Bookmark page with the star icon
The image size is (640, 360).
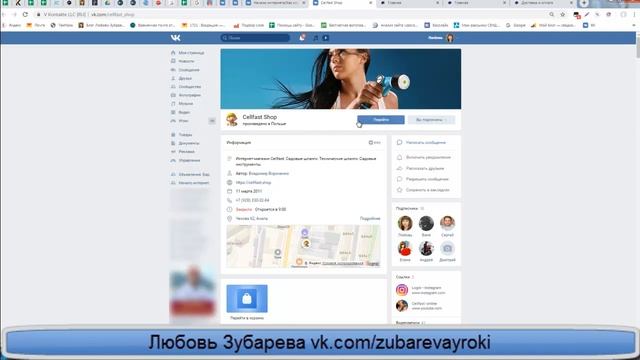coord(563,14)
